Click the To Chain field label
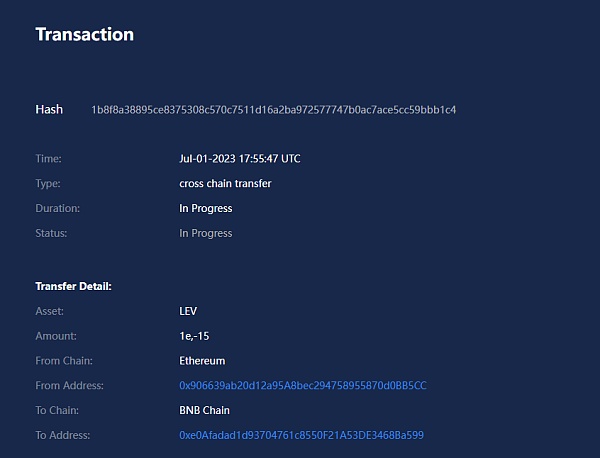Screen dimensions: 600x458 57,410
